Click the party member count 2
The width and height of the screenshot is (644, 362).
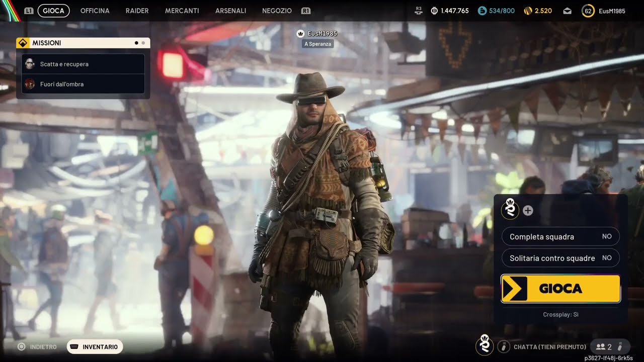[609, 346]
